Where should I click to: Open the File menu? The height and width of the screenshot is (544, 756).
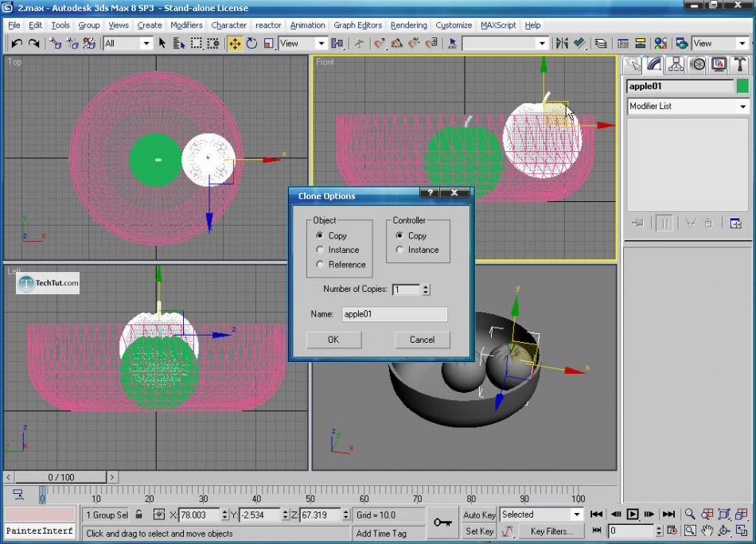[x=14, y=25]
